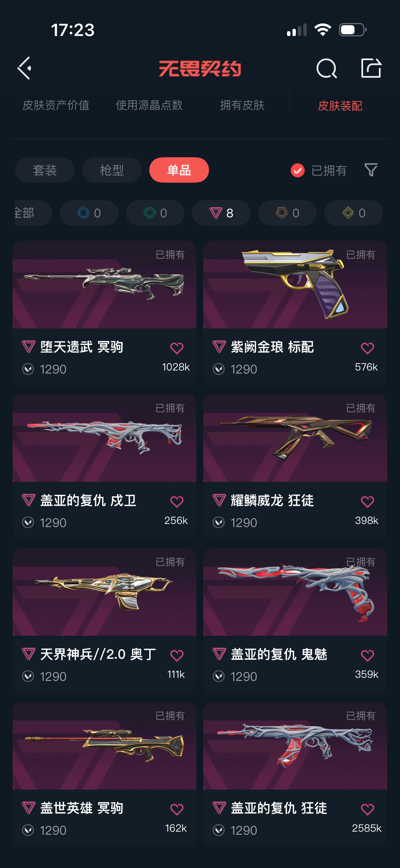This screenshot has width=400, height=868.
Task: Like 盖亚的复仇 鬼魅 via heart icon
Action: (367, 656)
